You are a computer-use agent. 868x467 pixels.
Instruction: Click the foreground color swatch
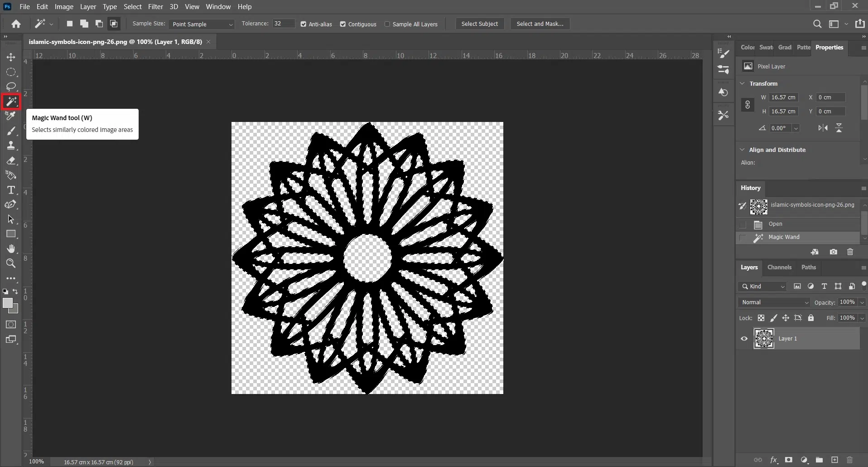(x=8, y=303)
